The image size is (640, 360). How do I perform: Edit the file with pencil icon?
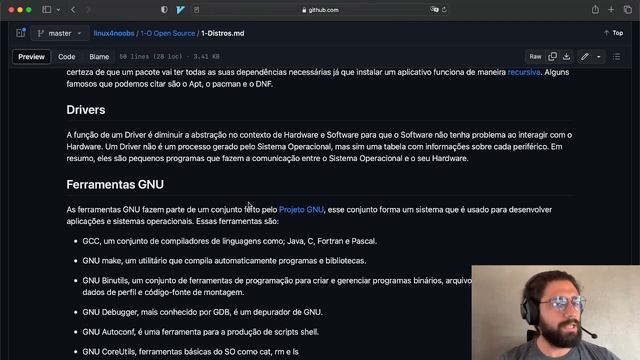(584, 57)
